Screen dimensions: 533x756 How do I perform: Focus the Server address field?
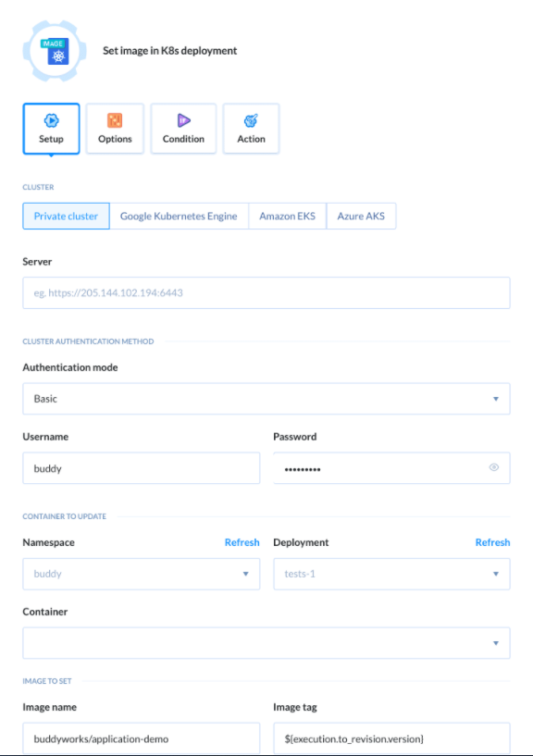pos(266,292)
